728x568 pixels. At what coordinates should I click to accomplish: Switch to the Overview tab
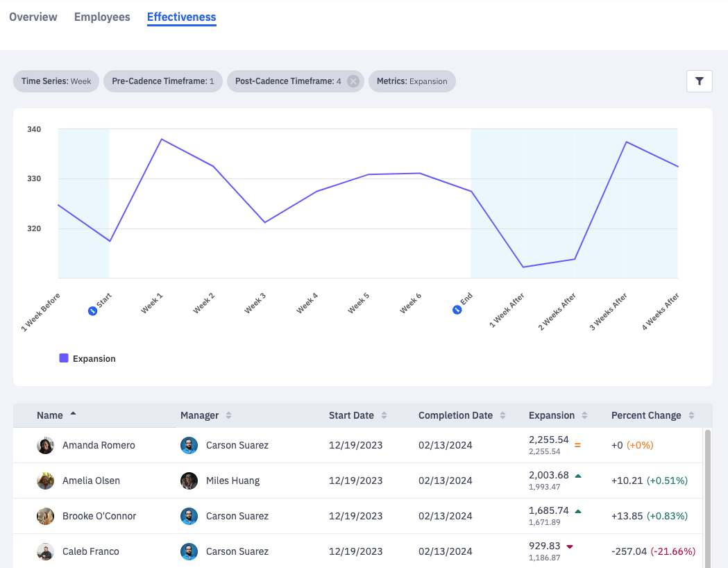[33, 17]
